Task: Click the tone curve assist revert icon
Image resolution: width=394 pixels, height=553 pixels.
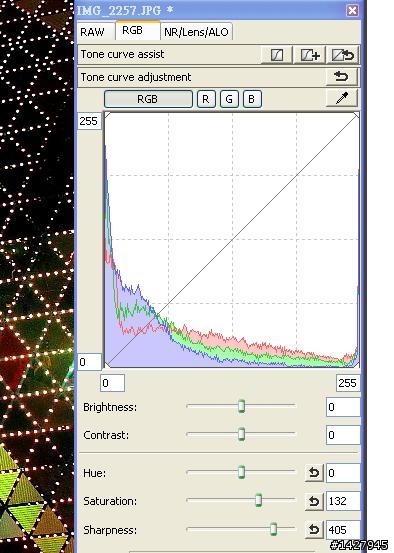Action: [343, 55]
